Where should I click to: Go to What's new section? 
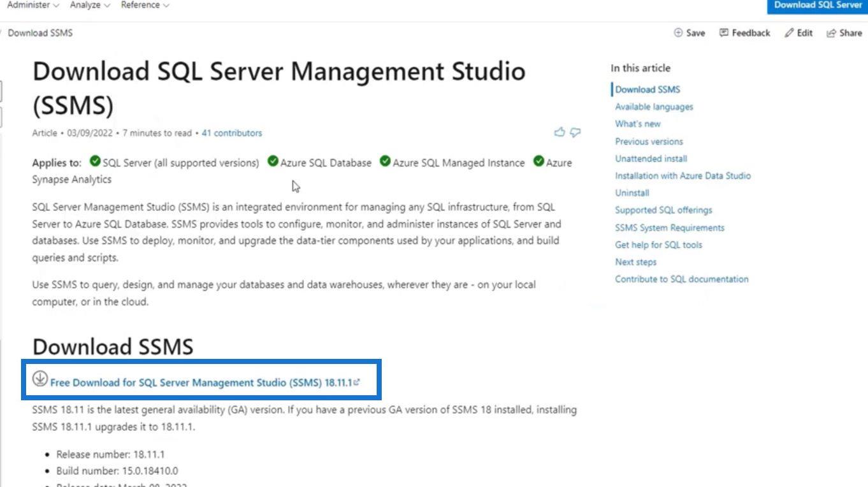(638, 124)
